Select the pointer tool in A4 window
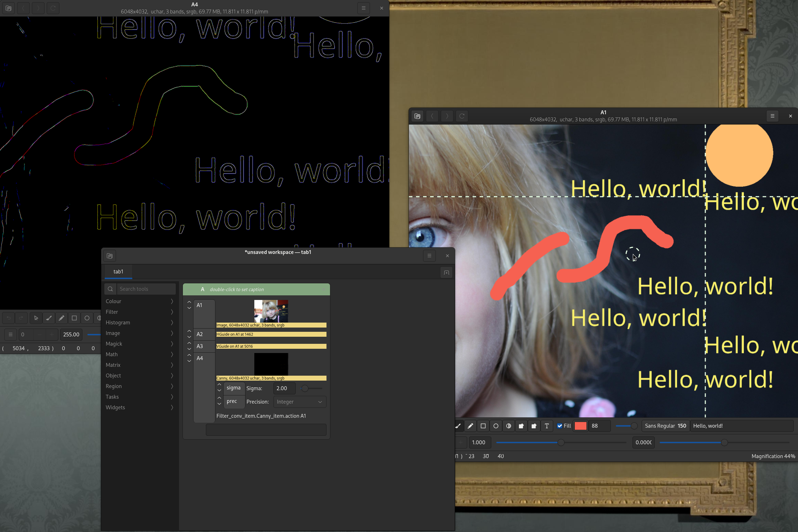Image resolution: width=798 pixels, height=532 pixels. pyautogui.click(x=36, y=318)
